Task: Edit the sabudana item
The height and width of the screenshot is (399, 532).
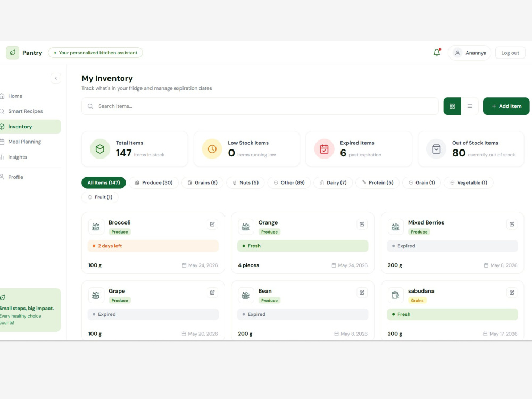Action: tap(512, 293)
